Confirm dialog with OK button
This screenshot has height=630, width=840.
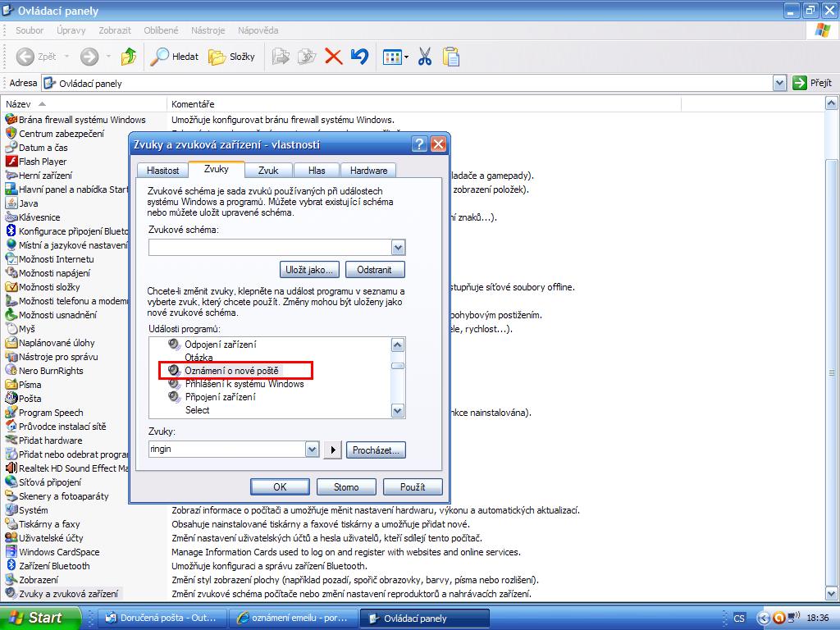(x=280, y=487)
